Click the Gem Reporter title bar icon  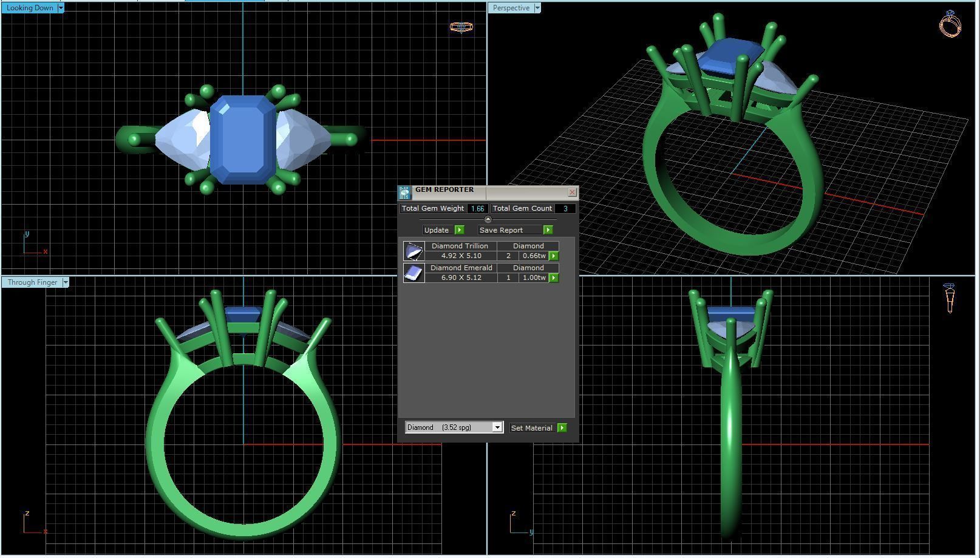(404, 193)
